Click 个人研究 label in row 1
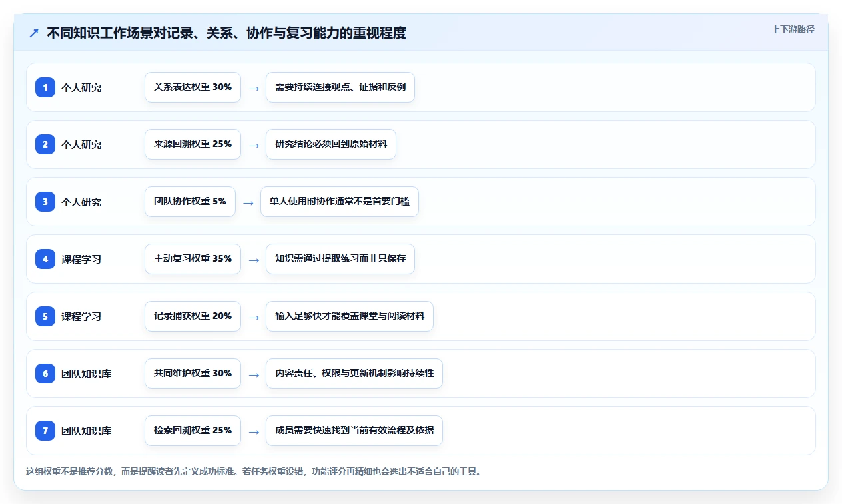This screenshot has width=842, height=504. pyautogui.click(x=81, y=87)
